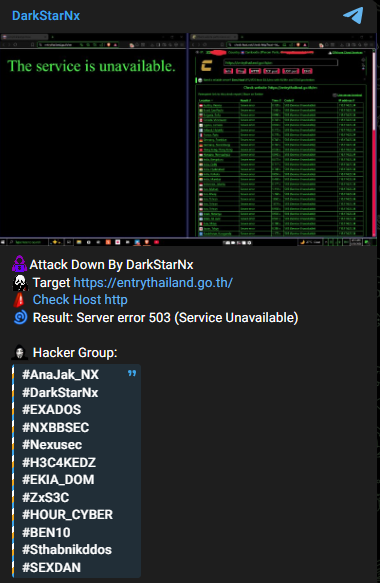The image size is (380, 583).
Task: Select the #DarkStarNx hashtag
Action: click(x=60, y=392)
